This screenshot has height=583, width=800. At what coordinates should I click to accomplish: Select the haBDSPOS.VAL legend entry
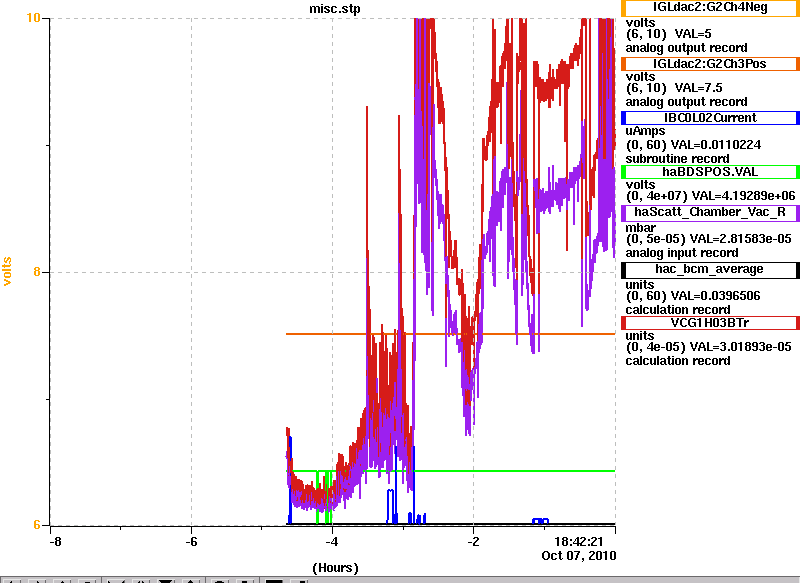click(x=710, y=172)
